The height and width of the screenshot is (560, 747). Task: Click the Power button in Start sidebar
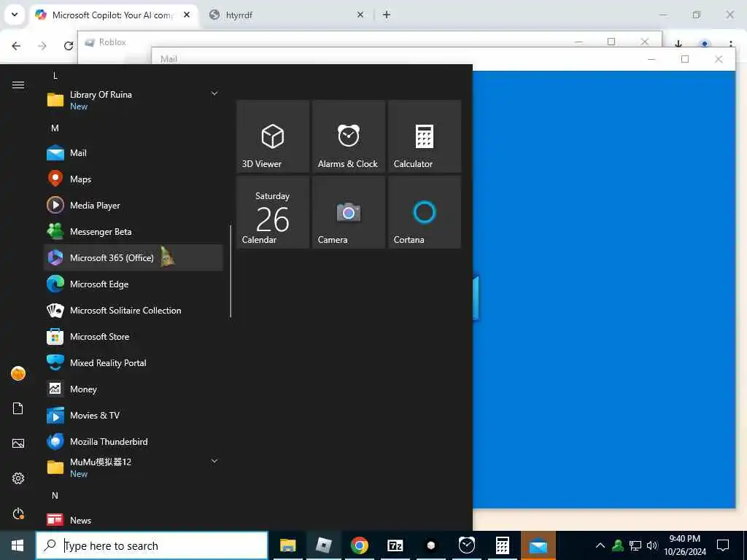pyautogui.click(x=18, y=513)
